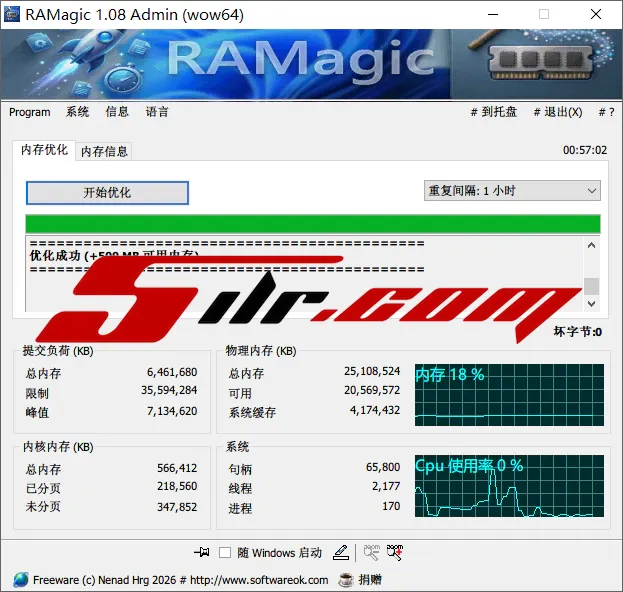Open the 系统 menu

click(77, 112)
